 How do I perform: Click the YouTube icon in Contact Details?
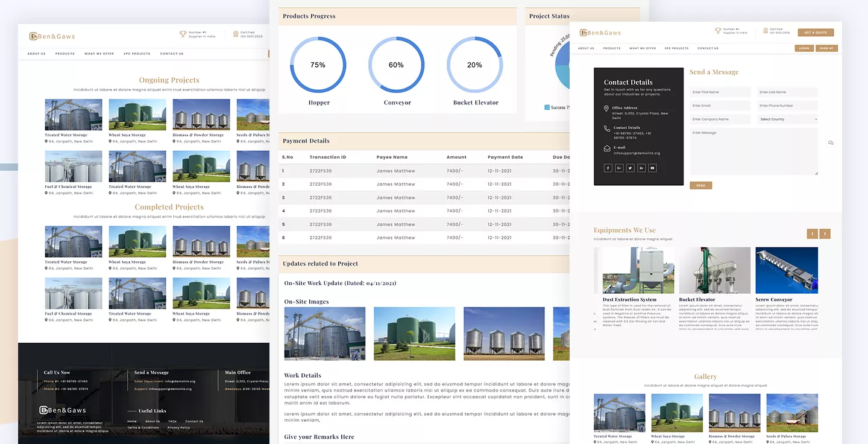[652, 168]
